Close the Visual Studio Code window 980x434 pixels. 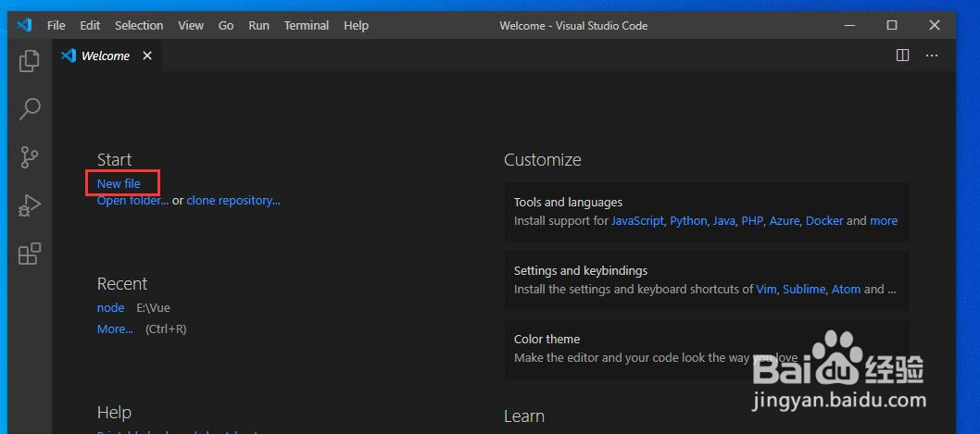pos(935,26)
